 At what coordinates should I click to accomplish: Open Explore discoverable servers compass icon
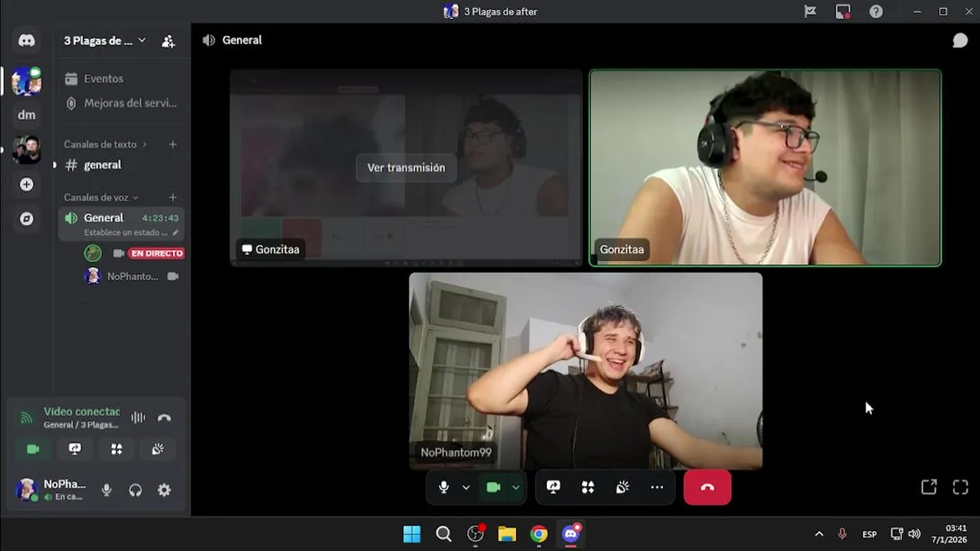27,219
